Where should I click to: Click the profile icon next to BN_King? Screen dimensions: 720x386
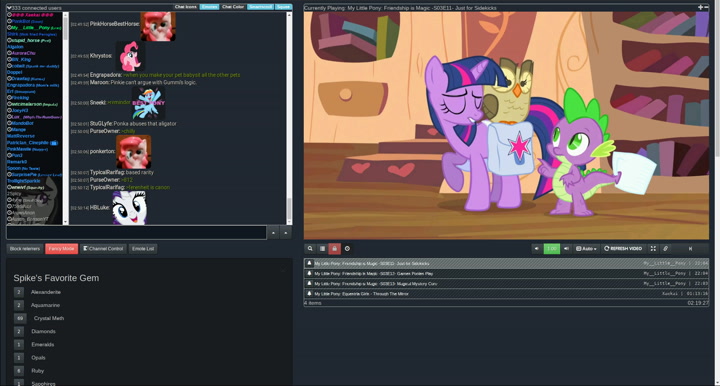click(9, 59)
